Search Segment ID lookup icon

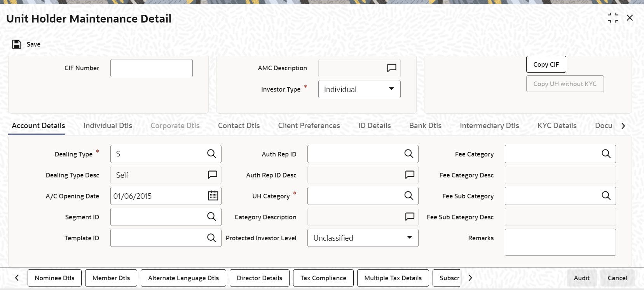(x=211, y=217)
